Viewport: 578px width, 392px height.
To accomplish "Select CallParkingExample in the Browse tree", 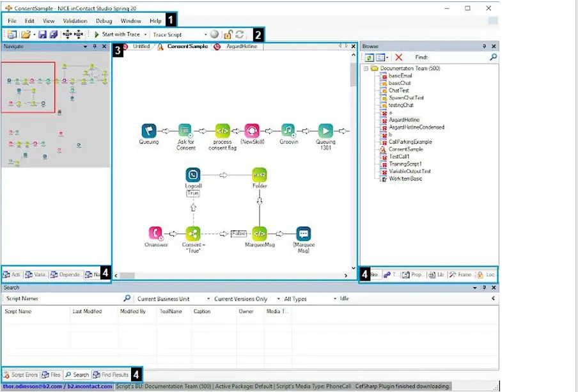I will tap(410, 142).
